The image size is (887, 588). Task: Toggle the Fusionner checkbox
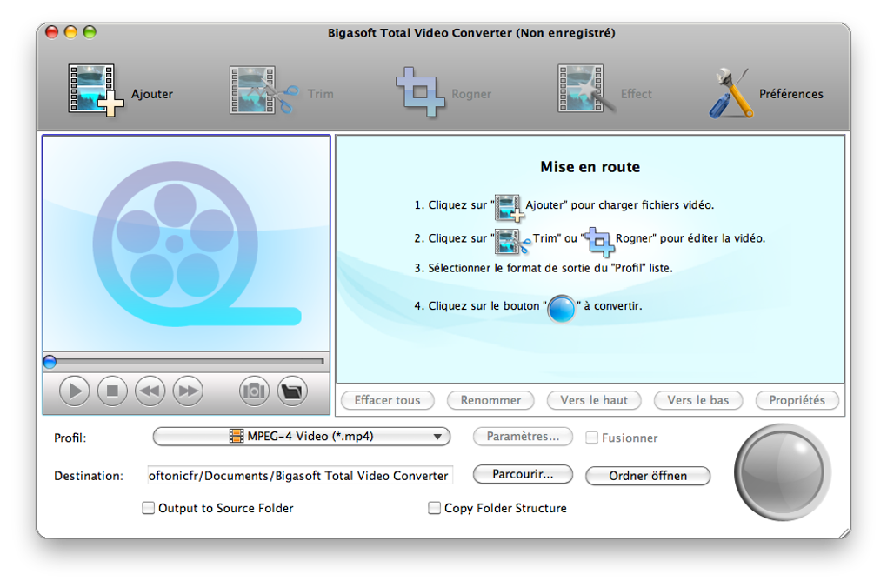click(x=591, y=438)
